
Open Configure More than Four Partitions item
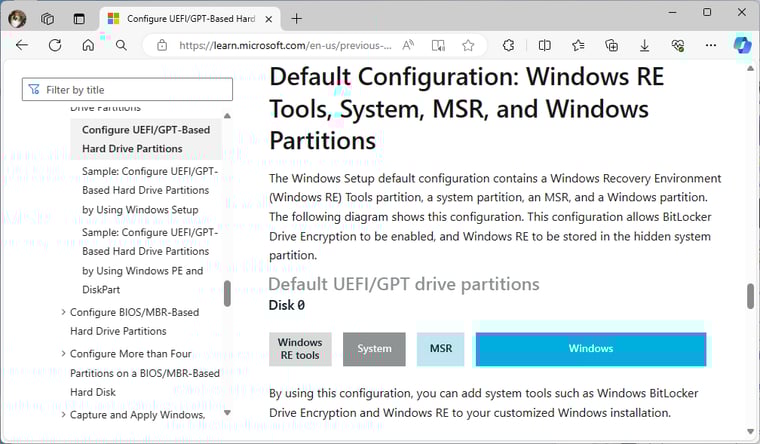click(144, 373)
